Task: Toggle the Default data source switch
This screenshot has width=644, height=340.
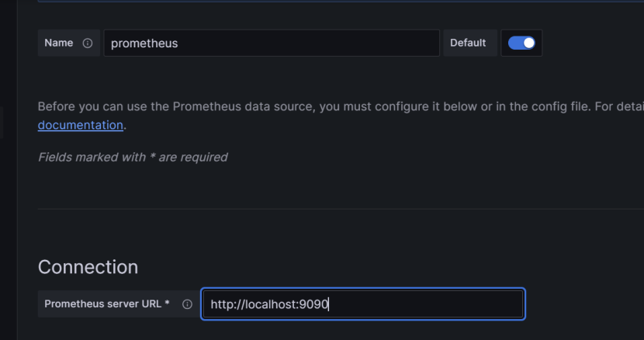Action: (521, 43)
